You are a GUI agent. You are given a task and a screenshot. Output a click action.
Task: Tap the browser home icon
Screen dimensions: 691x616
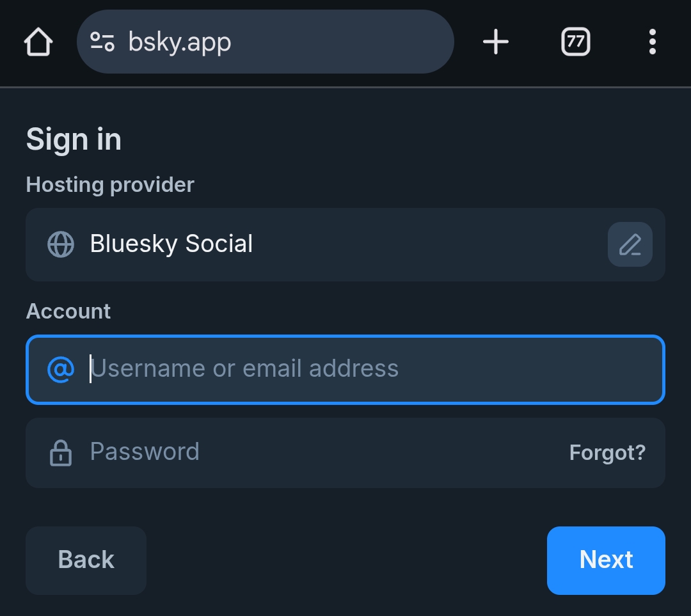[38, 42]
